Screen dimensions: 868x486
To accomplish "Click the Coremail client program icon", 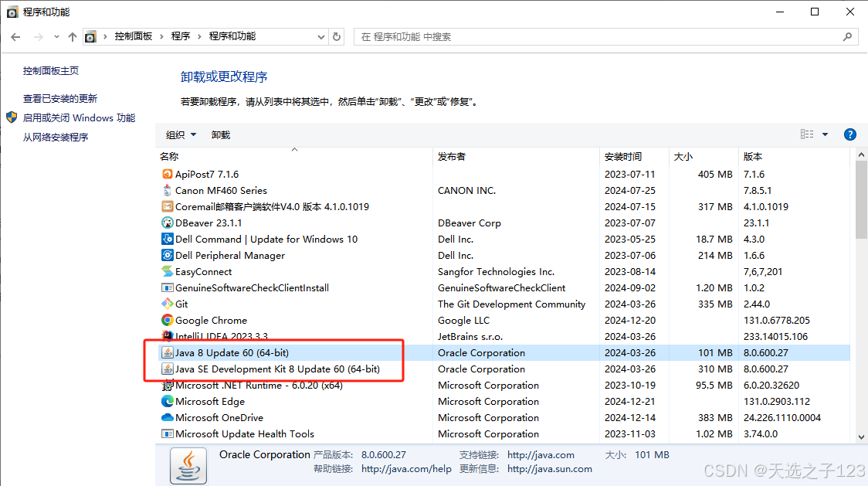I will [167, 206].
